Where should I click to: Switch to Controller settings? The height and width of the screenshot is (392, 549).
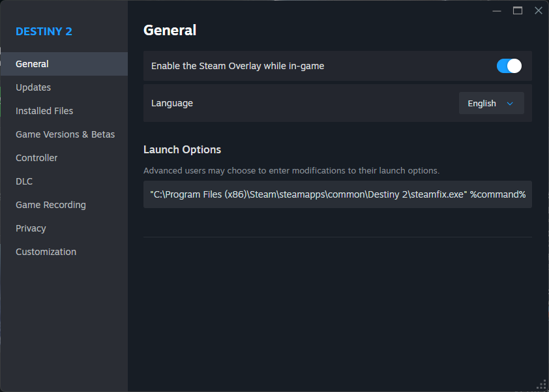(x=64, y=158)
